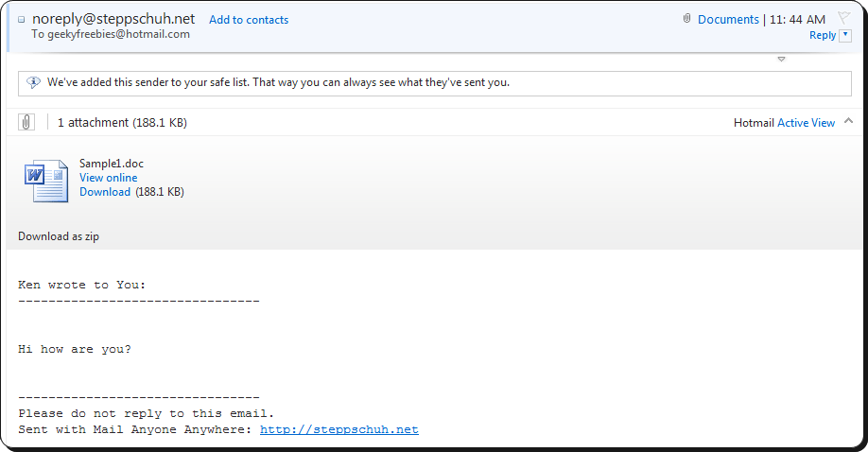The width and height of the screenshot is (868, 452).
Task: Click the paperclip attachment icon beside 1 attachment
Action: point(26,122)
